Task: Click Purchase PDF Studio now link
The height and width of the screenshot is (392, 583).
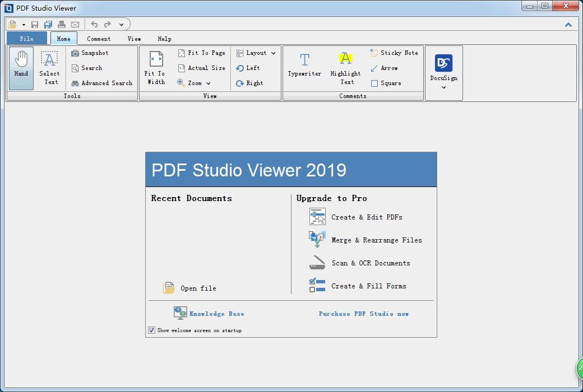Action: (x=364, y=314)
